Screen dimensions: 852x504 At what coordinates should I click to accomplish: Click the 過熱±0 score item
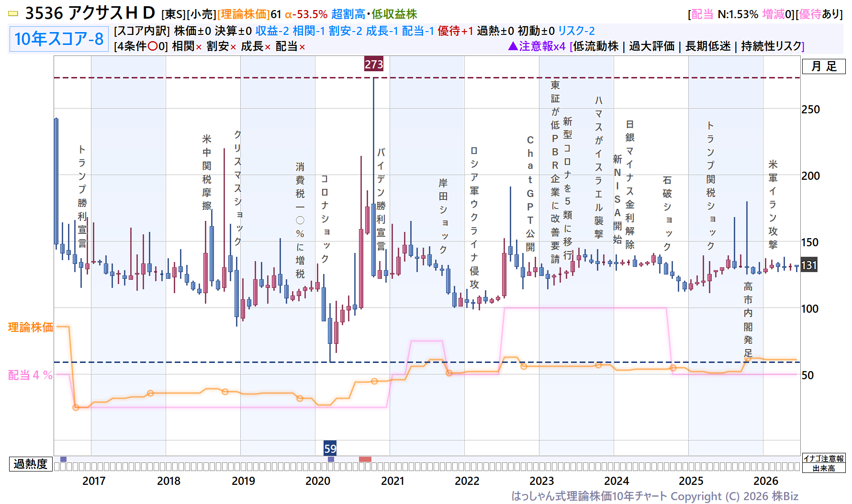coord(495,31)
